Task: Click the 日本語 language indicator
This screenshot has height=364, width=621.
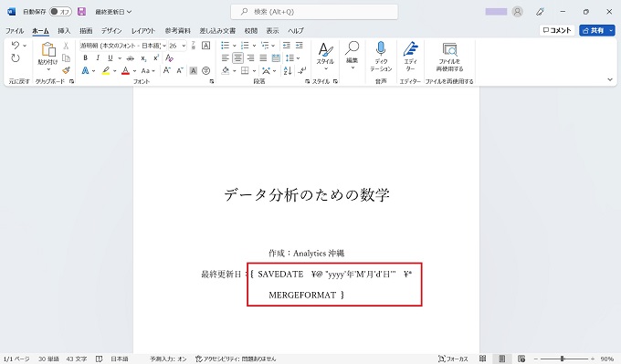Action: tap(120, 359)
